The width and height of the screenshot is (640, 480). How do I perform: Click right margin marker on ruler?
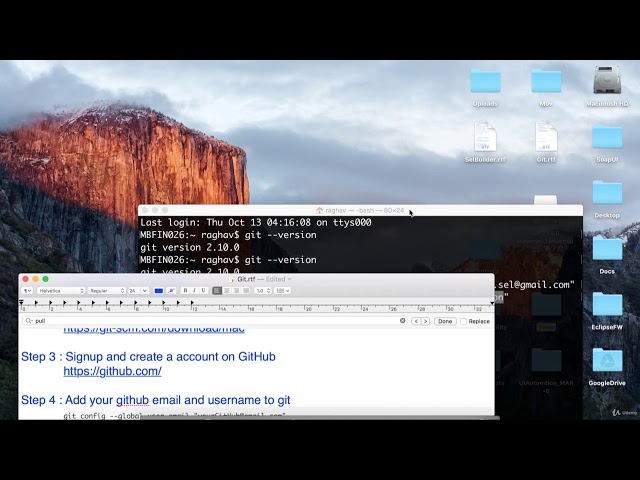tap(492, 303)
